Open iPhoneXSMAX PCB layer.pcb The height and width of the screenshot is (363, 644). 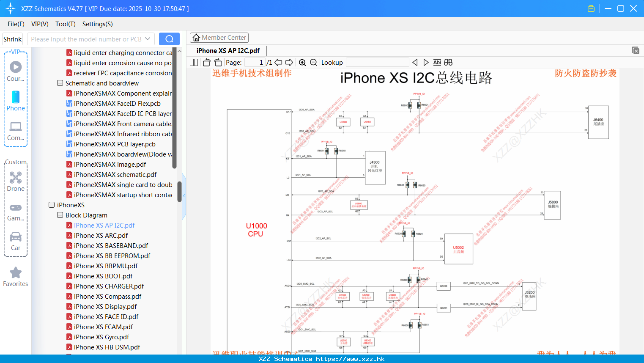coord(115,144)
